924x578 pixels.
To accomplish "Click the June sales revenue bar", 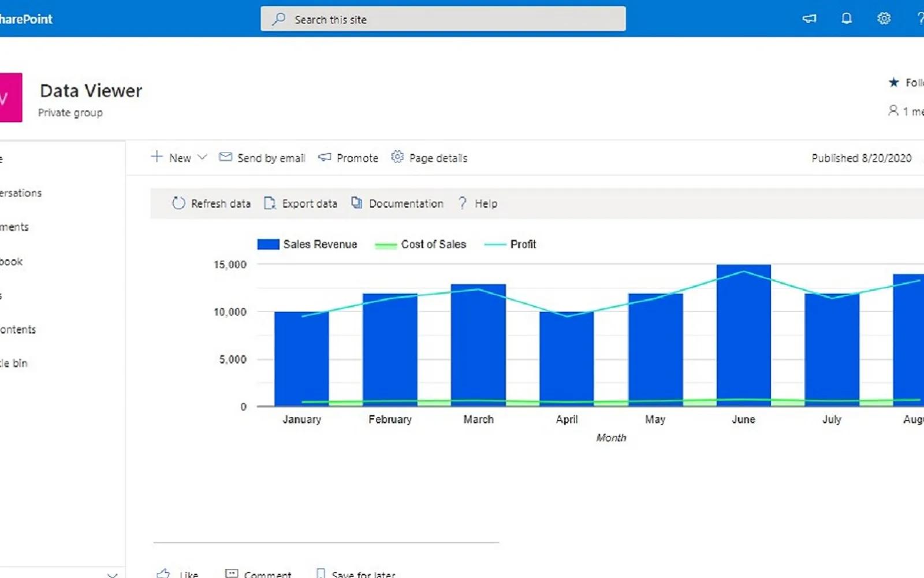I will (x=744, y=336).
